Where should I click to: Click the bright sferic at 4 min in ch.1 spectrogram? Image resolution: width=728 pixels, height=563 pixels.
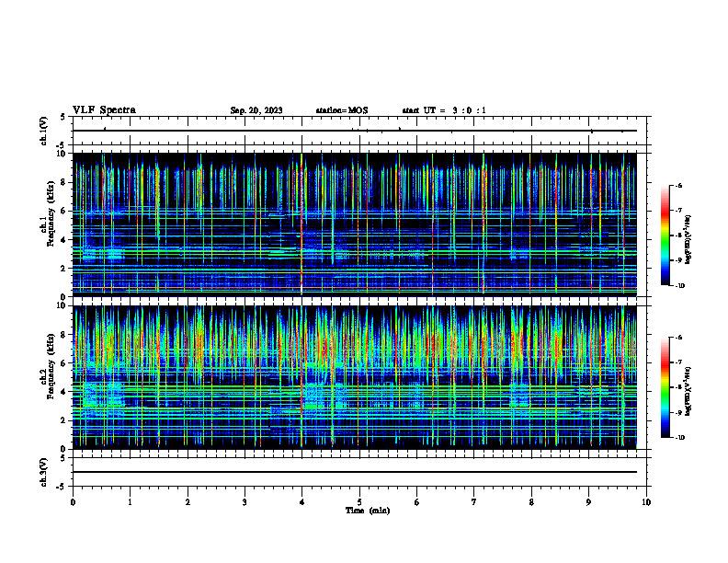(x=301, y=224)
